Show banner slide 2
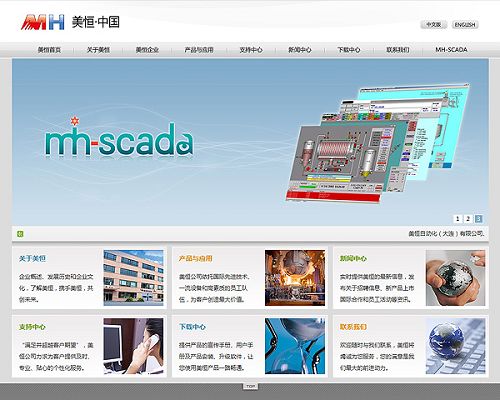This screenshot has width=500, height=400. tap(468, 219)
